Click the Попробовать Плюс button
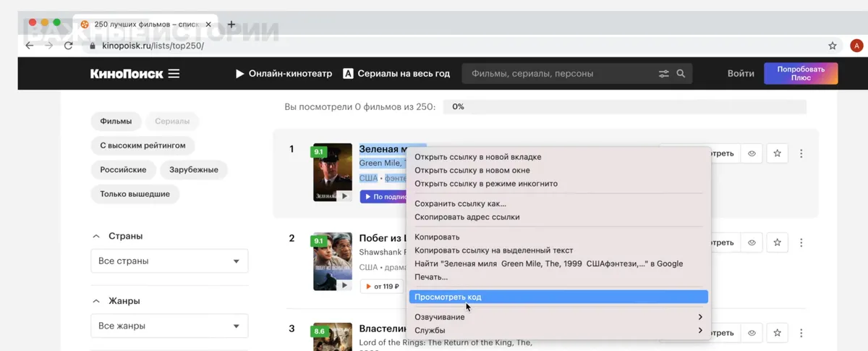Image resolution: width=868 pixels, height=351 pixels. (x=801, y=73)
